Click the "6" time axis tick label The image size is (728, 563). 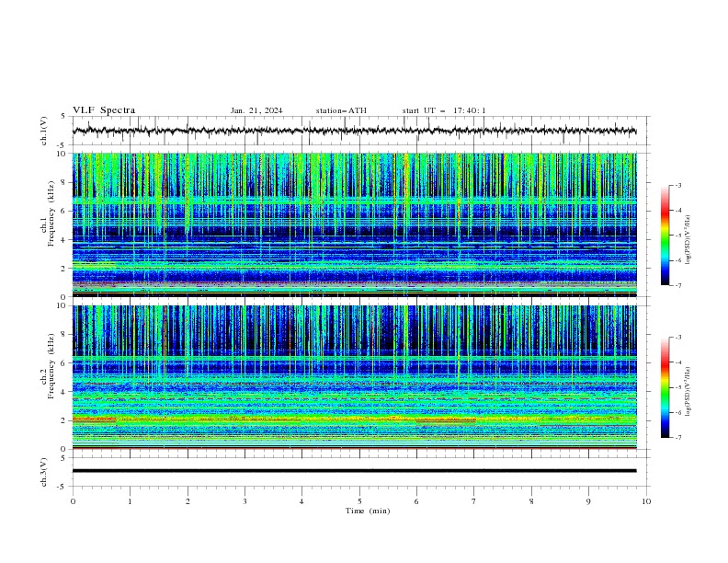[x=416, y=501]
